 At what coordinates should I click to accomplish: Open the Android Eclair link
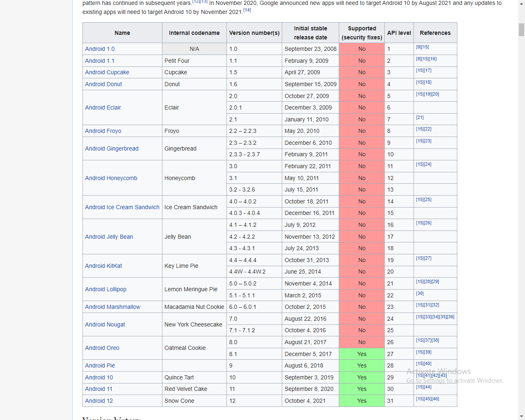click(x=103, y=107)
